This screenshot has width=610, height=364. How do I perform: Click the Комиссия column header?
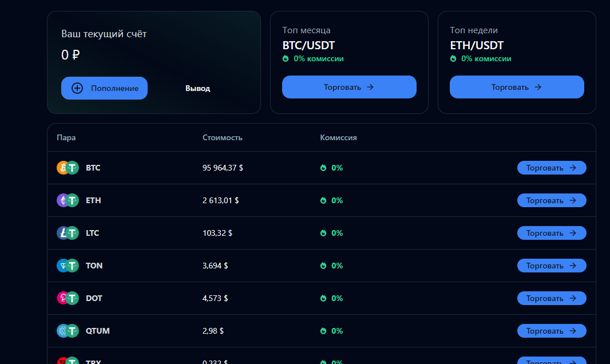pyautogui.click(x=338, y=137)
